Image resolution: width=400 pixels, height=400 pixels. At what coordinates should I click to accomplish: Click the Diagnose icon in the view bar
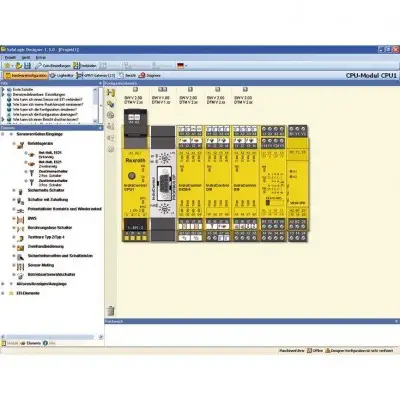point(150,76)
